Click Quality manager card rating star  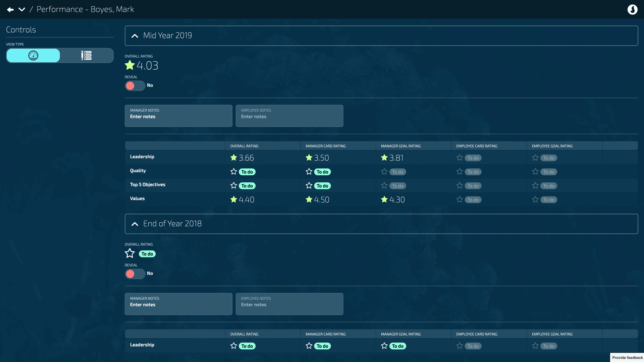coord(309,172)
